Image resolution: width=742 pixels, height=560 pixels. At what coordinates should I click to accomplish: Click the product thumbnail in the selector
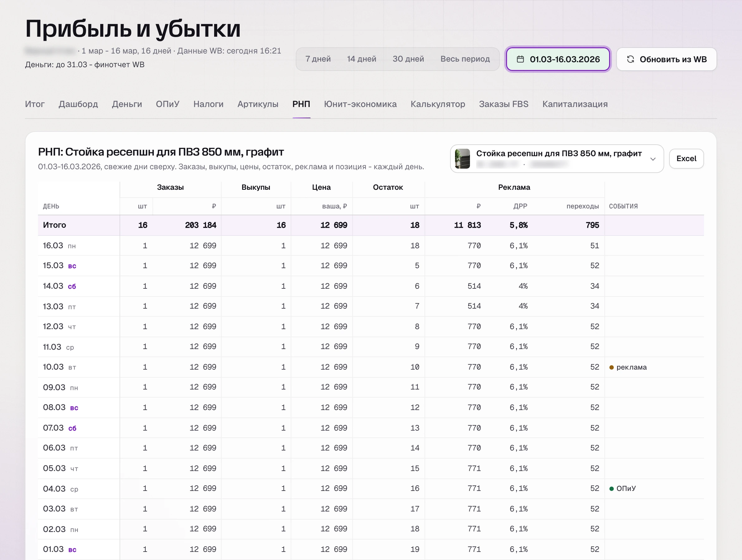tap(462, 159)
